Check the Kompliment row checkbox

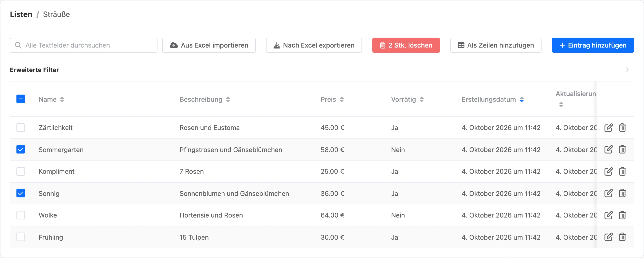point(21,171)
